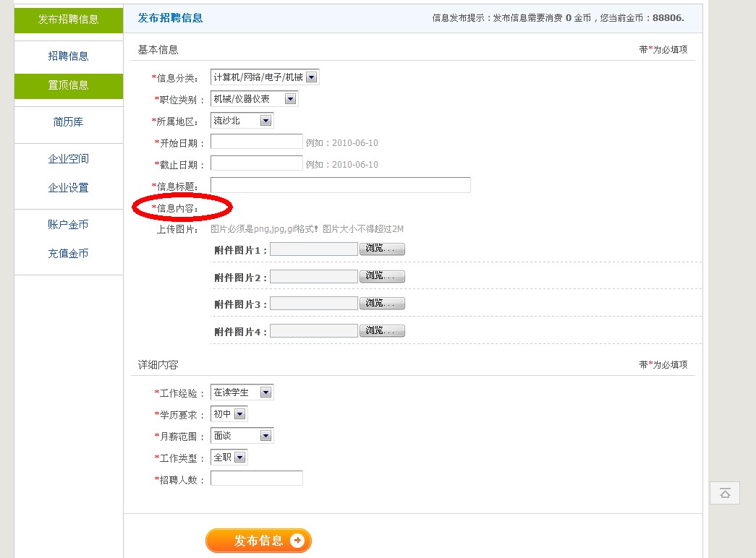Click the collapse panel icon bottom right
The width and height of the screenshot is (756, 558).
(724, 493)
